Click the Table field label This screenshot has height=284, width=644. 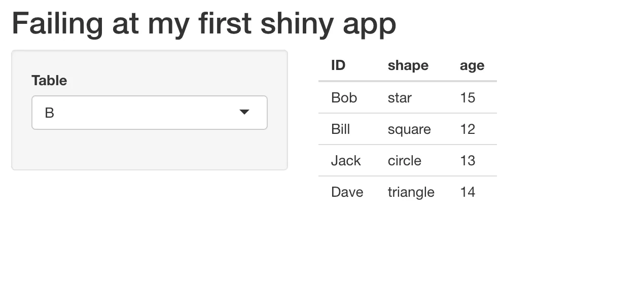(x=49, y=81)
